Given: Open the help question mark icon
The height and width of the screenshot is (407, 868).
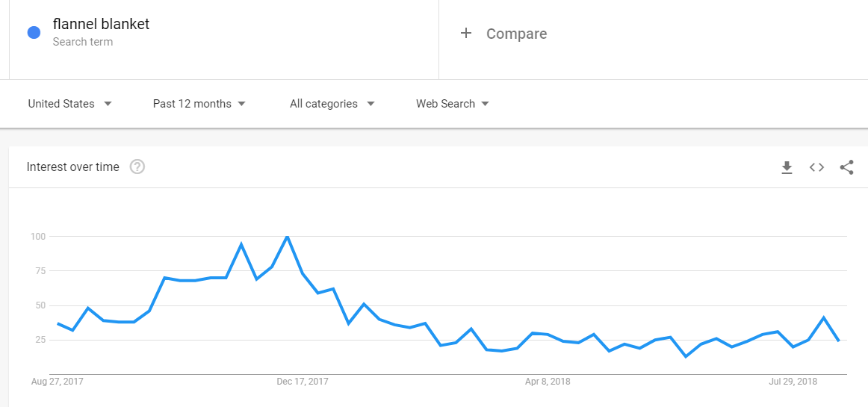Looking at the screenshot, I should click(137, 167).
